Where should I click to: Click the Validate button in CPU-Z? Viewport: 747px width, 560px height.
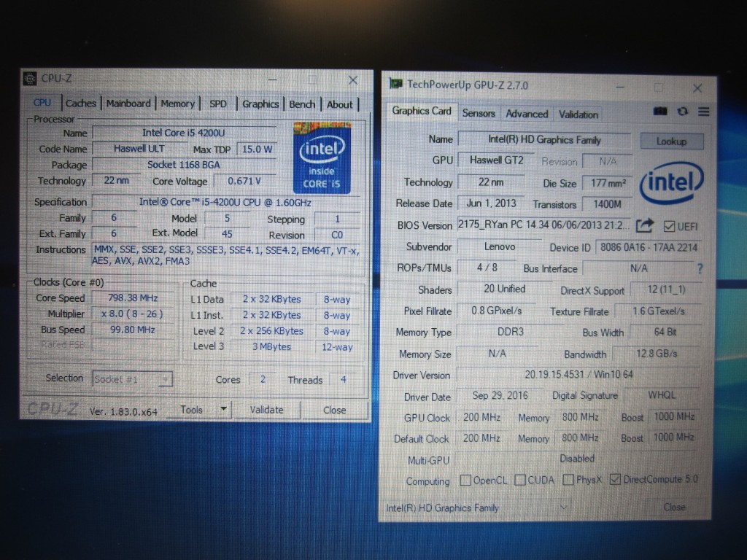[267, 410]
